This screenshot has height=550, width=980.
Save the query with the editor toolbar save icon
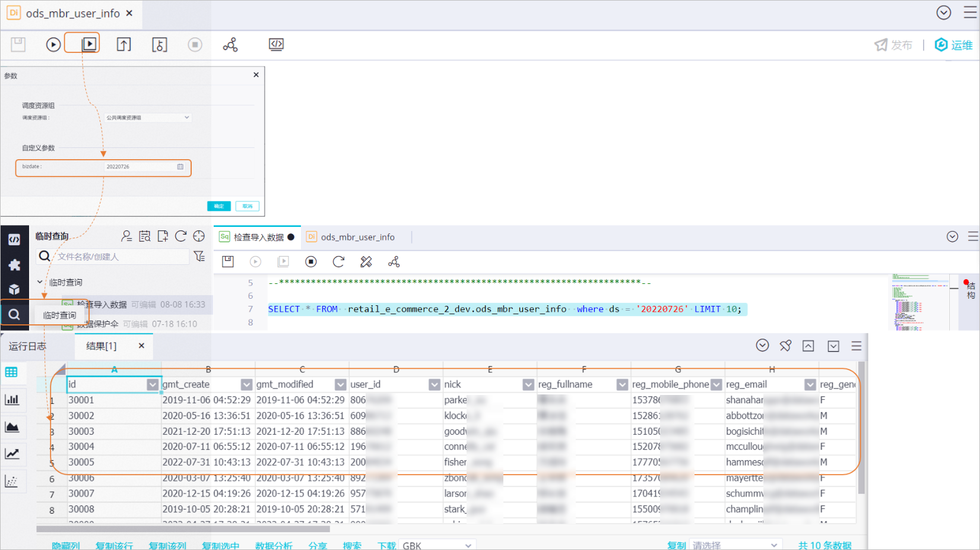[x=228, y=261]
